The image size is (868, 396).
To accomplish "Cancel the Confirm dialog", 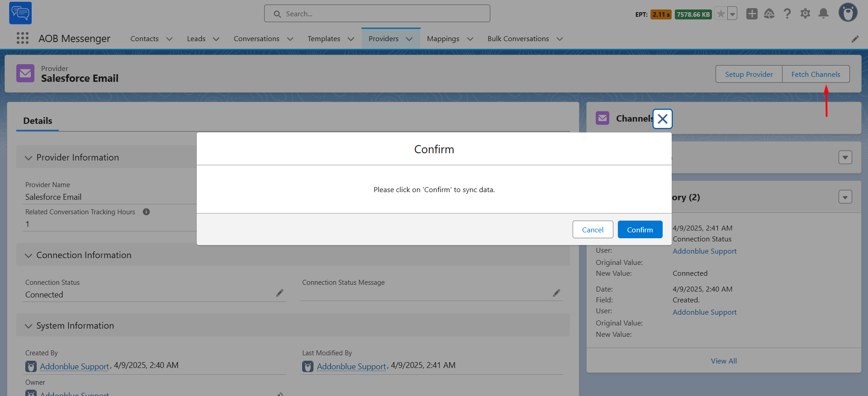I will click(x=593, y=230).
